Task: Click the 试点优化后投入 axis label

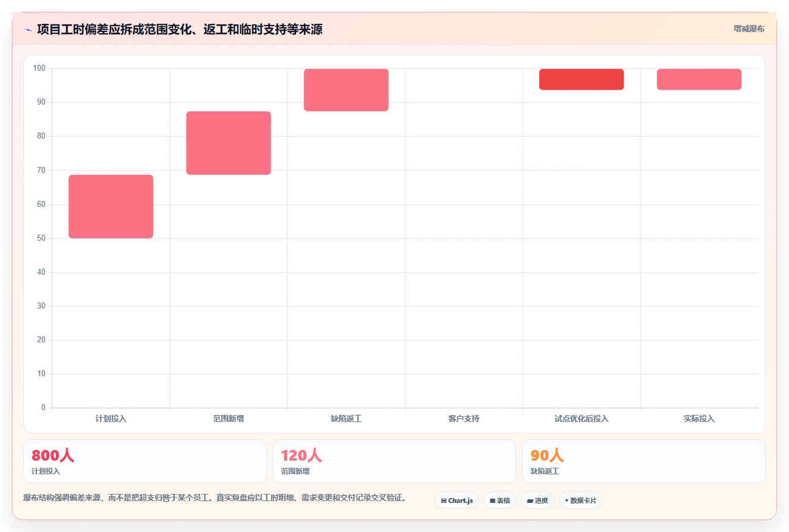Action: [581, 418]
